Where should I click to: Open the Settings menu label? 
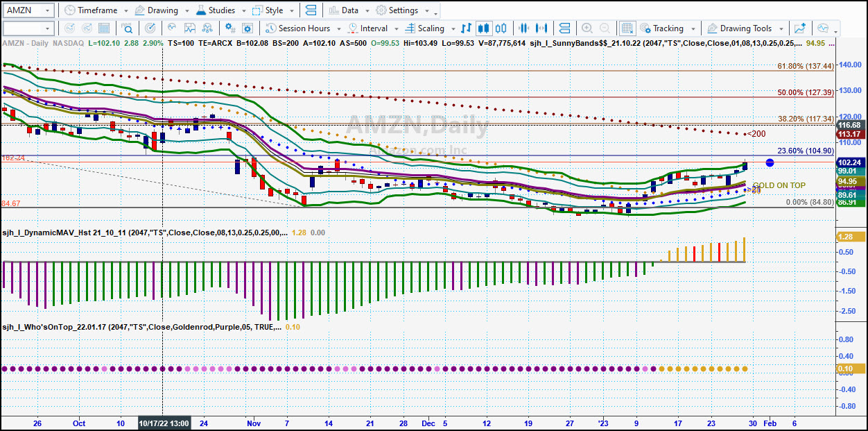[403, 10]
